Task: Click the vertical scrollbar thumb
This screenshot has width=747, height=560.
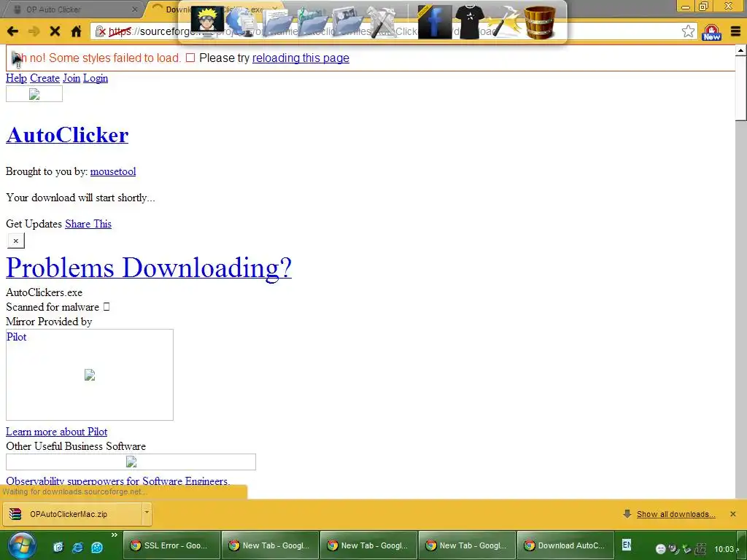Action: pos(740,88)
